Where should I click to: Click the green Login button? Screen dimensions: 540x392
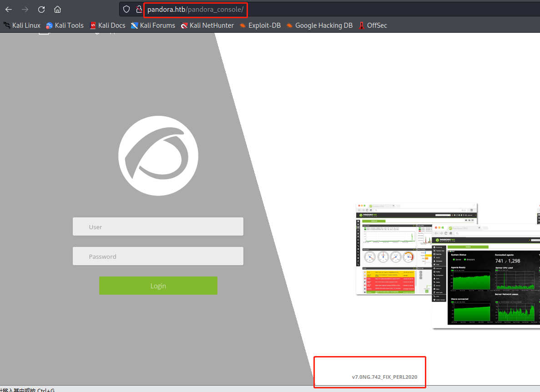pyautogui.click(x=158, y=286)
